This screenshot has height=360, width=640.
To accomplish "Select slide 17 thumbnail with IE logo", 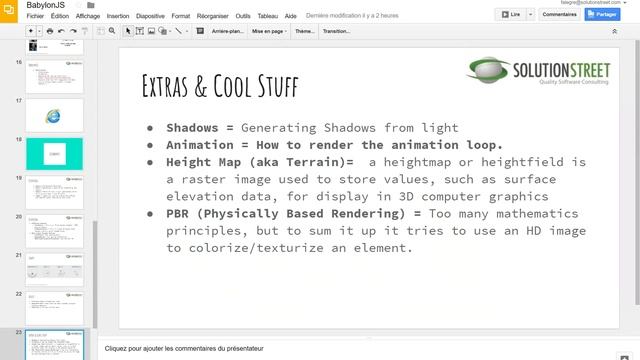I will click(x=55, y=116).
